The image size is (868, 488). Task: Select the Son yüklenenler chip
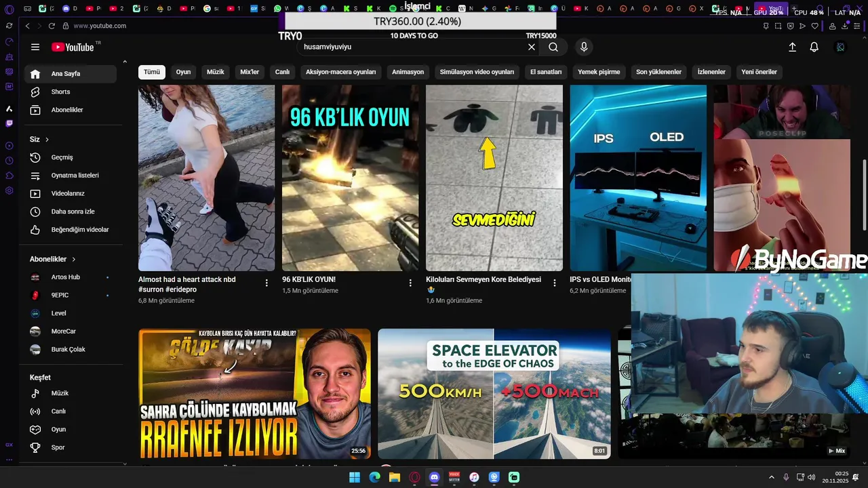[658, 72]
